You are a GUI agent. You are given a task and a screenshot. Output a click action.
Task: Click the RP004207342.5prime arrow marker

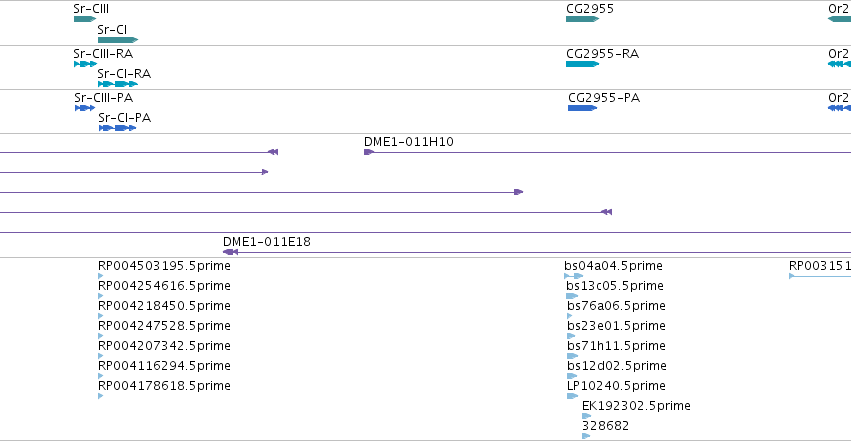click(100, 356)
